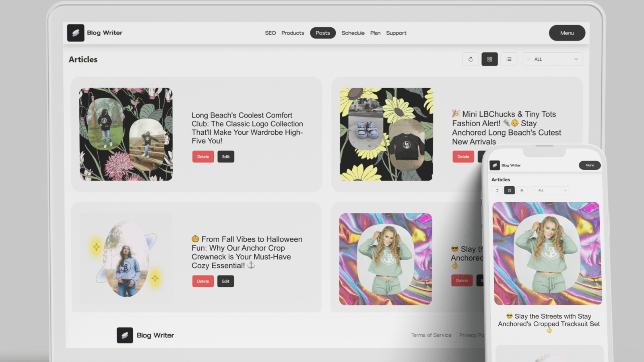Viewport: 644px width, 362px height.
Task: Open the ALL filter dropdown on desktop
Action: (x=553, y=59)
